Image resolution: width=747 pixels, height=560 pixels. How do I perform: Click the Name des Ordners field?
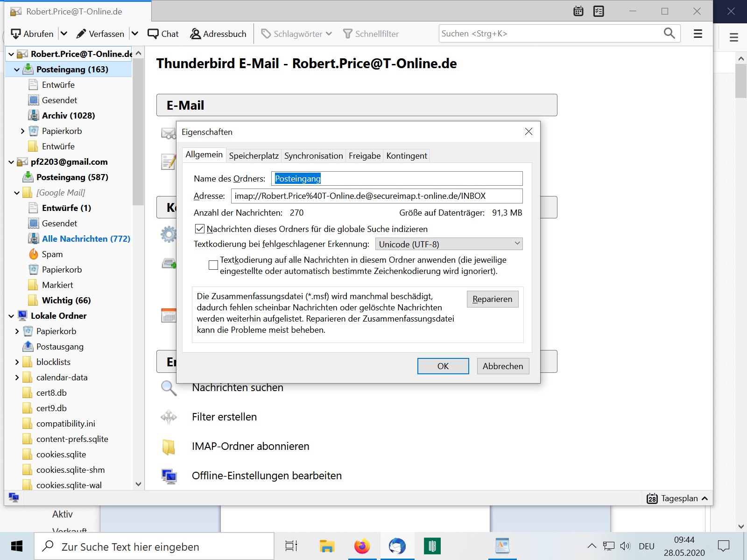pyautogui.click(x=397, y=178)
